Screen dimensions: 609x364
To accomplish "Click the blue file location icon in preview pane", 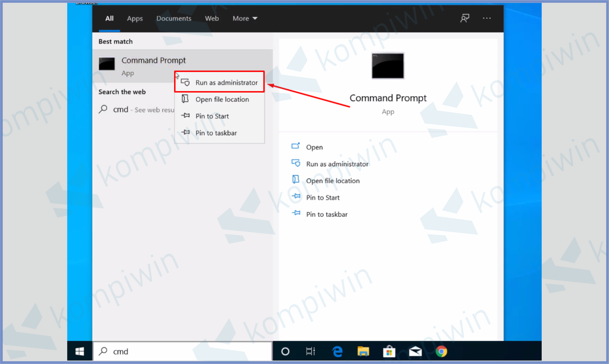I will click(296, 179).
